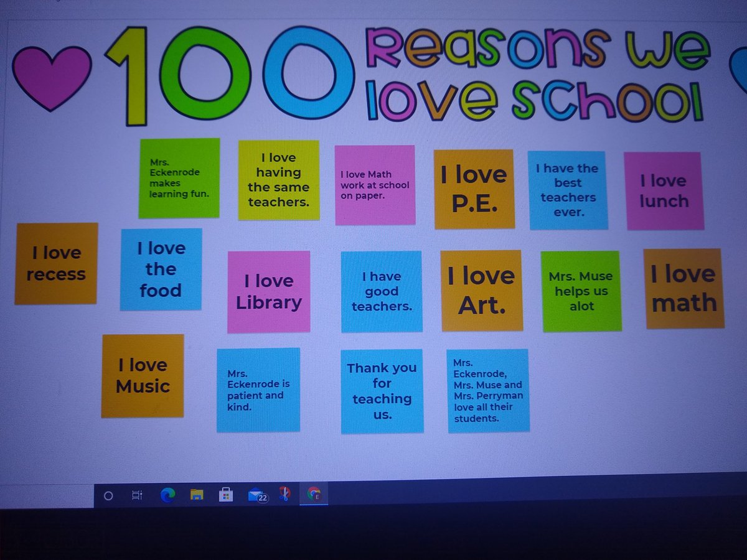Open File Explorer from the taskbar
747x560 pixels.
point(197,495)
